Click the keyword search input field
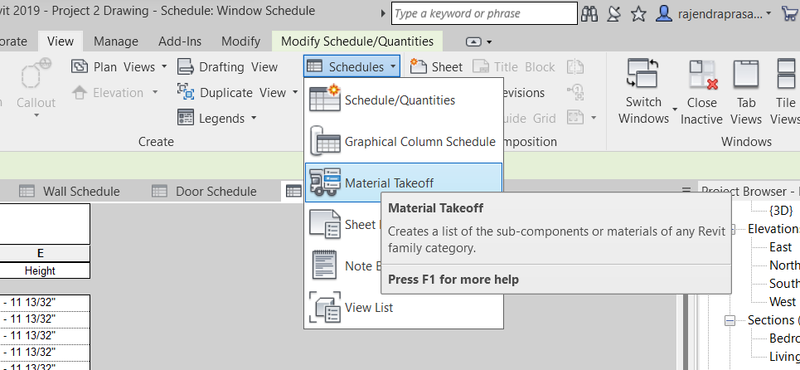Screen dimensions: 800x370 [484, 14]
